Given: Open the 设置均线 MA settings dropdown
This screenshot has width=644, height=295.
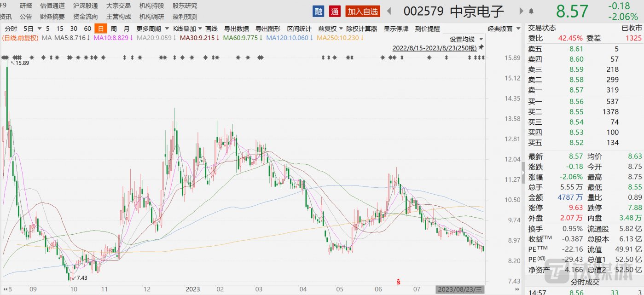Looking at the screenshot, I should pos(466,39).
